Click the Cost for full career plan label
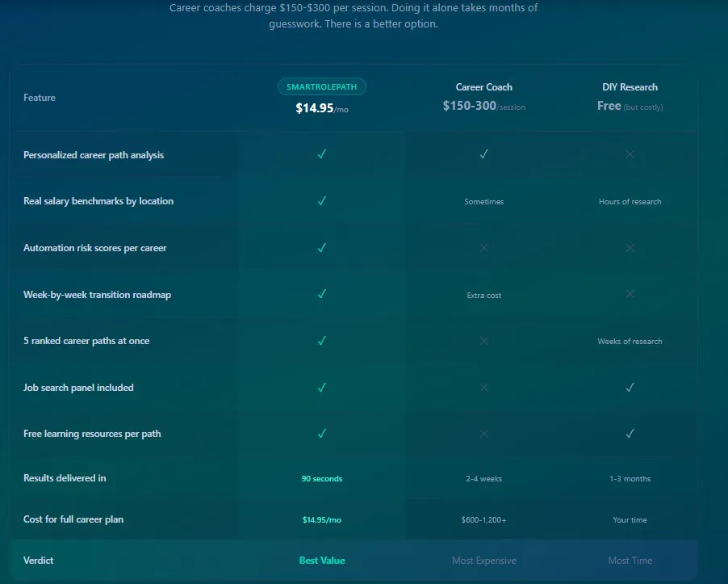728x584 pixels. 73,519
